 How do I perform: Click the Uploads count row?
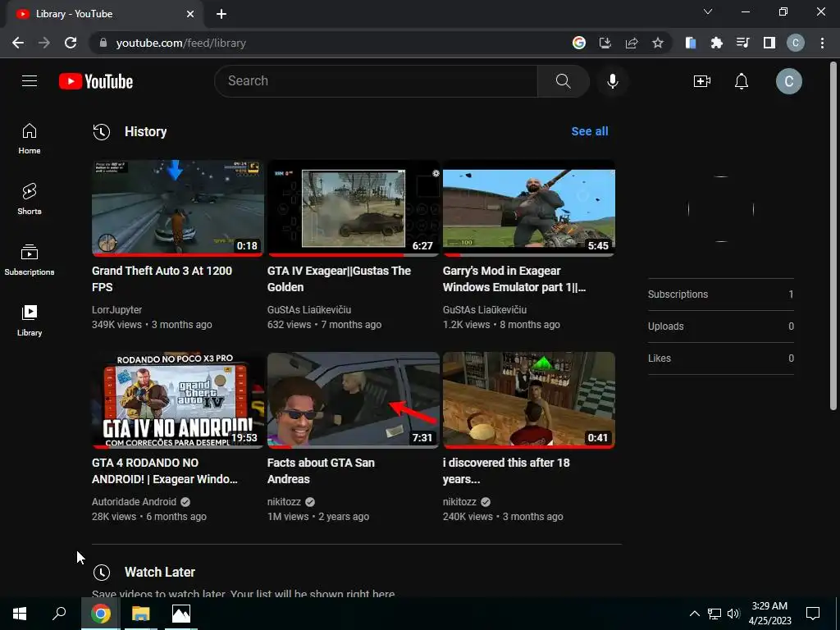(720, 326)
